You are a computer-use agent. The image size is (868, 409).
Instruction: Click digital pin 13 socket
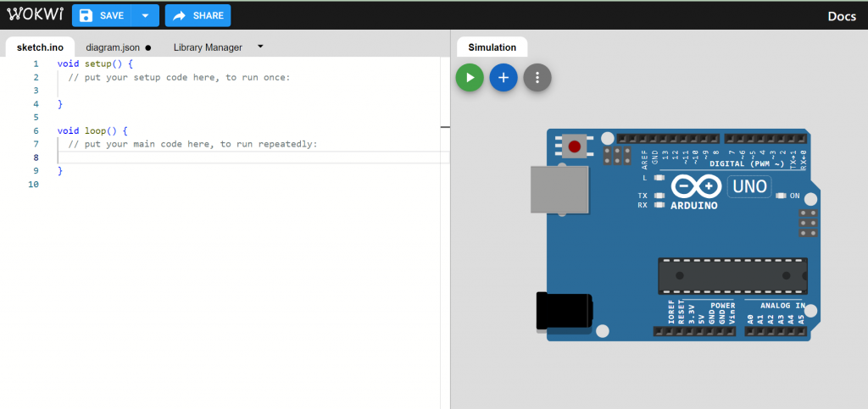(x=663, y=139)
